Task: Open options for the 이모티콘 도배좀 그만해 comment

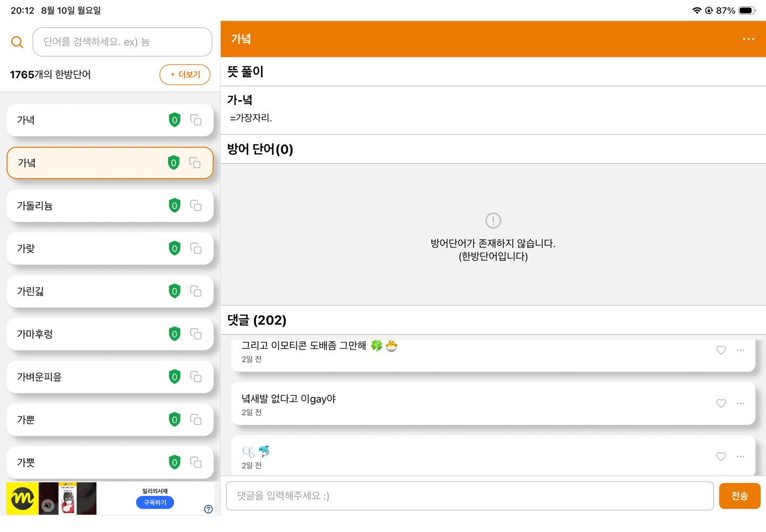Action: pyautogui.click(x=740, y=350)
